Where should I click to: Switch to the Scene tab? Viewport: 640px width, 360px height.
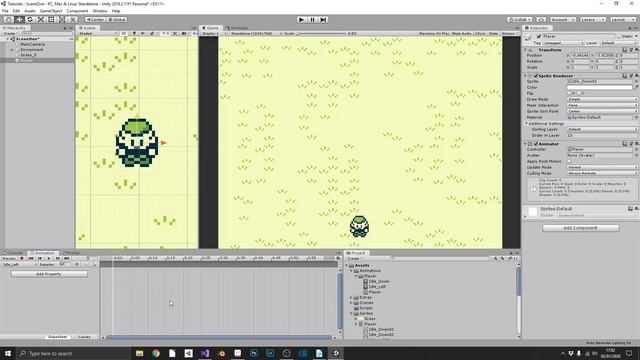point(88,28)
